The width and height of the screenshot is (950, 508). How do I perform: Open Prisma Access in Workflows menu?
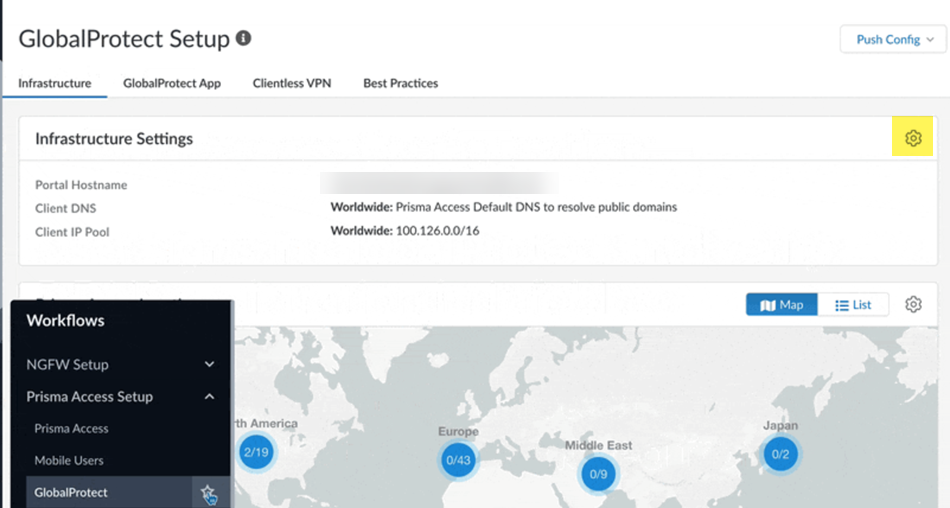click(x=71, y=428)
